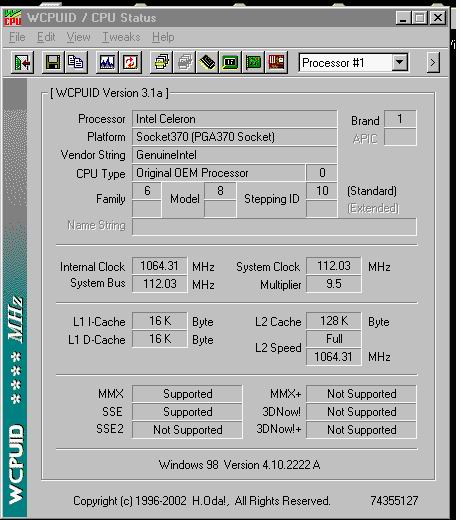This screenshot has width=460, height=520.
Task: Click the WCPUID Version 3.1a group label
Action: (109, 93)
